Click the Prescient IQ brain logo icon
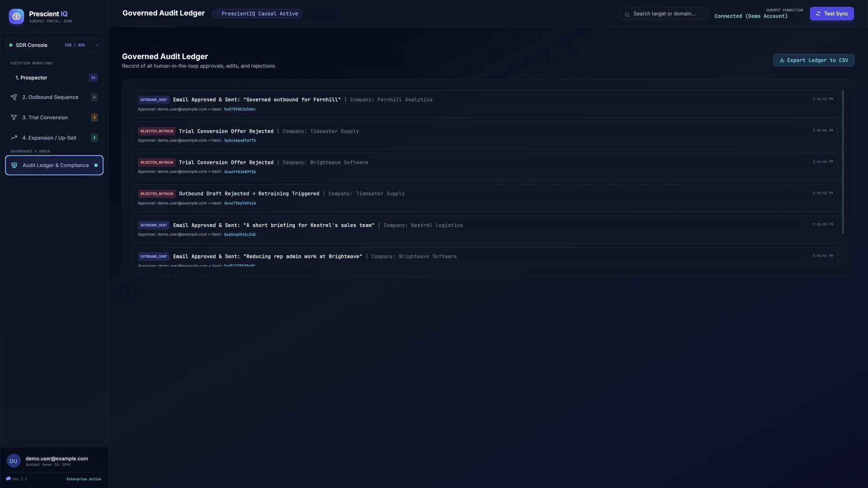The image size is (868, 488). pyautogui.click(x=16, y=16)
